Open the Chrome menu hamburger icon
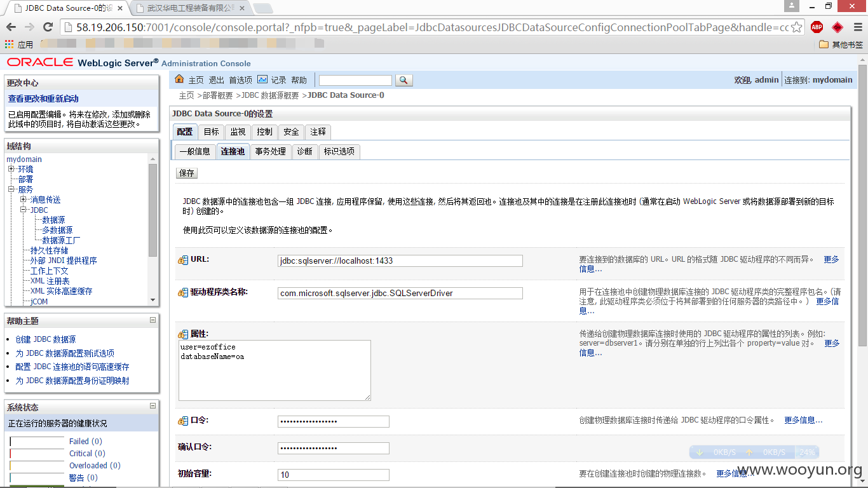 [857, 27]
